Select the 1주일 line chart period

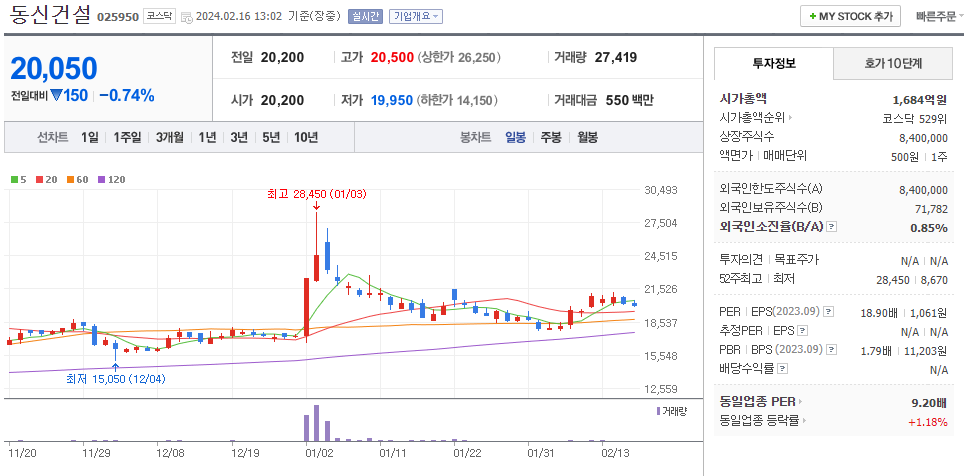[127, 137]
